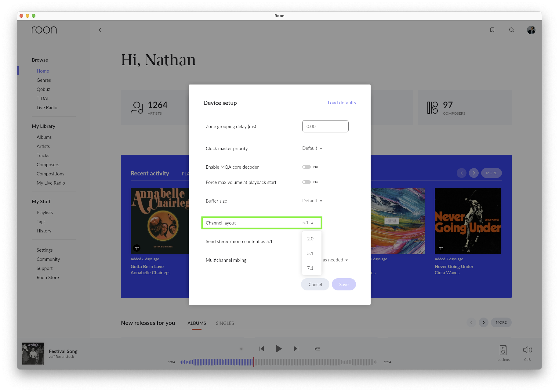Toggle Enable MQA core decoder

307,167
